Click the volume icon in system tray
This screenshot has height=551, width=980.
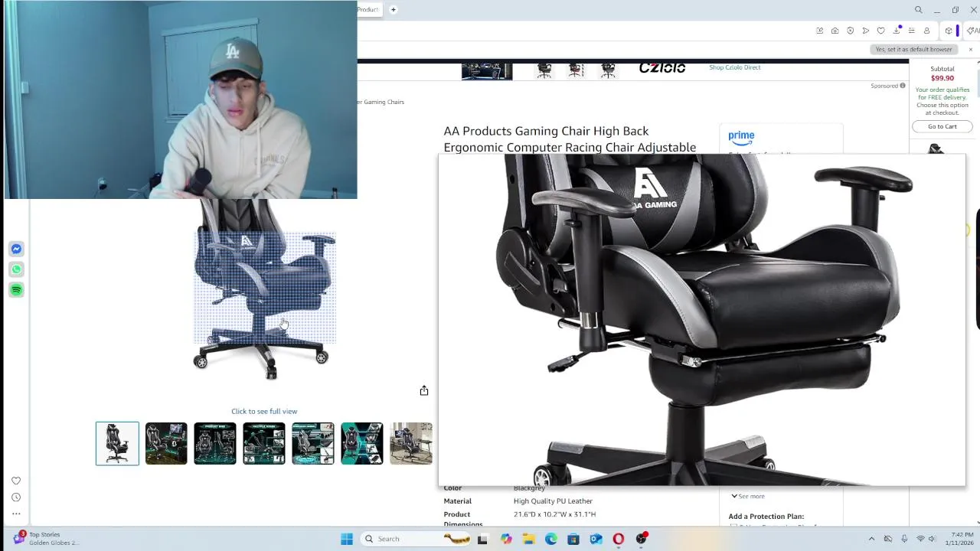[932, 539]
